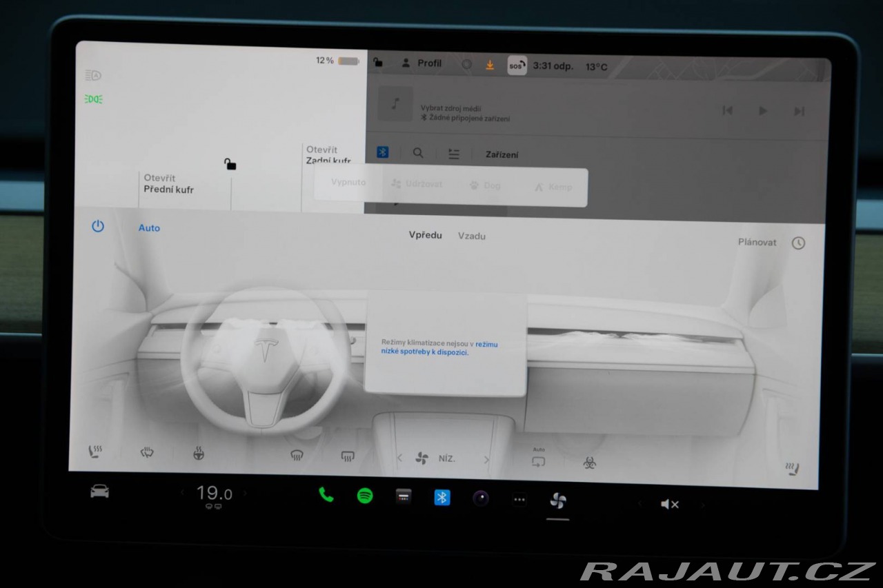Open the dashcam camera app
The width and height of the screenshot is (883, 588).
(481, 498)
